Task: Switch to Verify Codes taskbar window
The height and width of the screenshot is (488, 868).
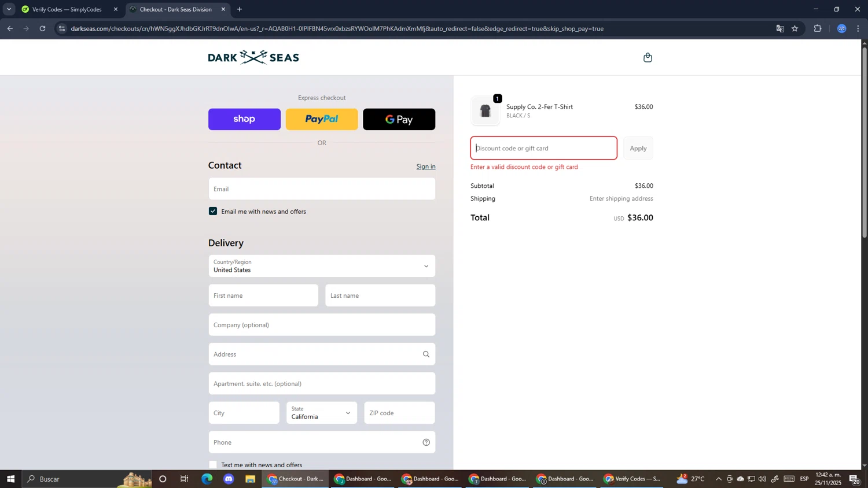Action: tap(632, 479)
